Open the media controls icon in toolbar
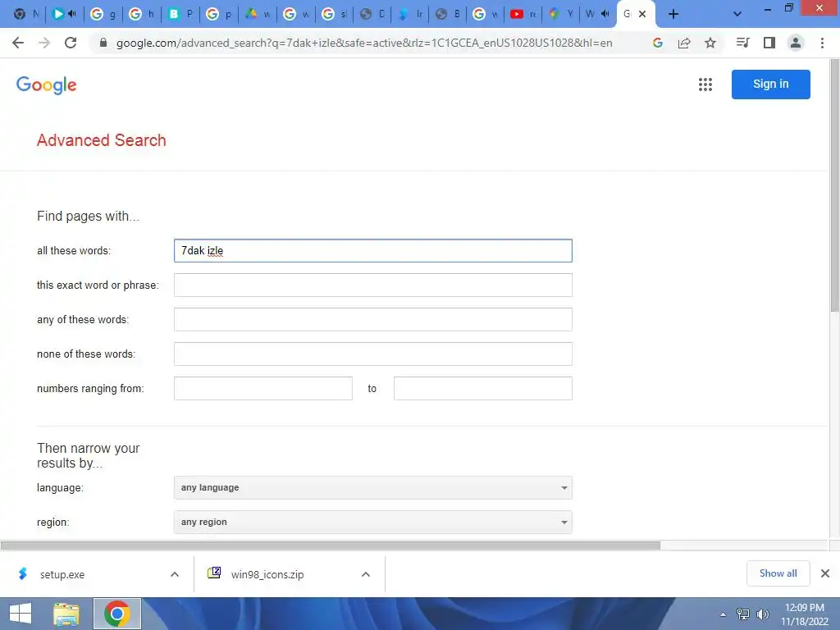 pos(743,43)
